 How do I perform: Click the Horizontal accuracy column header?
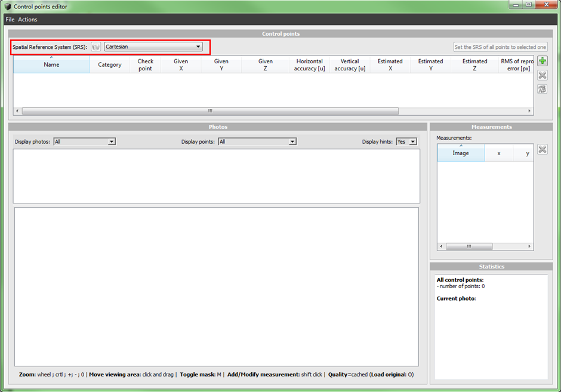(x=310, y=65)
